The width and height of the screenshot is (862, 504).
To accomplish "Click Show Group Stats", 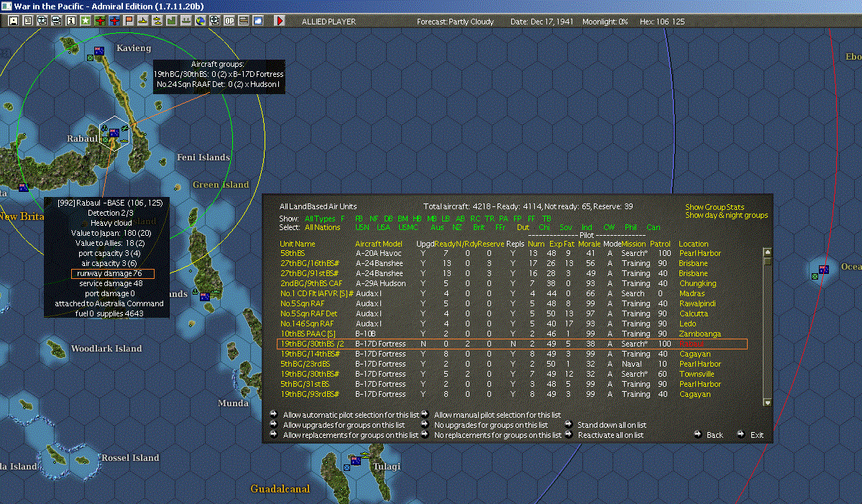I will pos(714,207).
